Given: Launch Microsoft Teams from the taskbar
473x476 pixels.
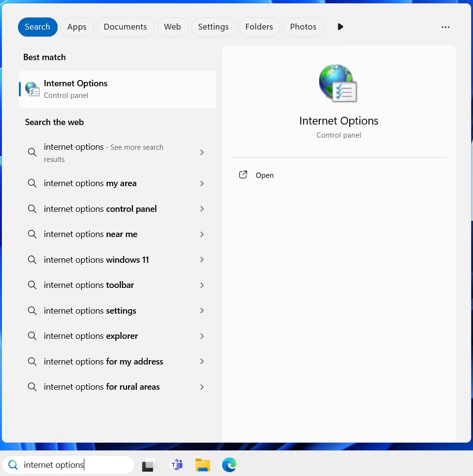Looking at the screenshot, I should pyautogui.click(x=177, y=465).
